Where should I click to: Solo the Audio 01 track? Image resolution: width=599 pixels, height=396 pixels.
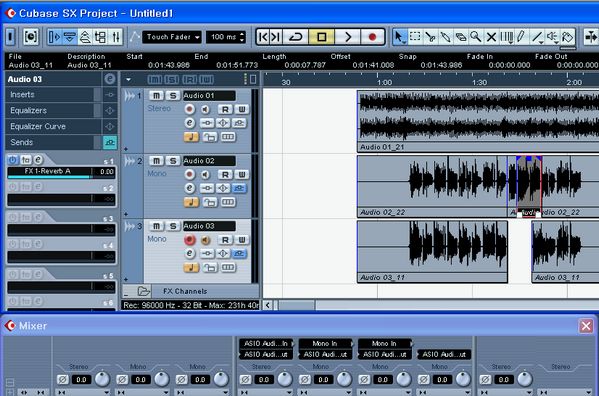coord(173,95)
